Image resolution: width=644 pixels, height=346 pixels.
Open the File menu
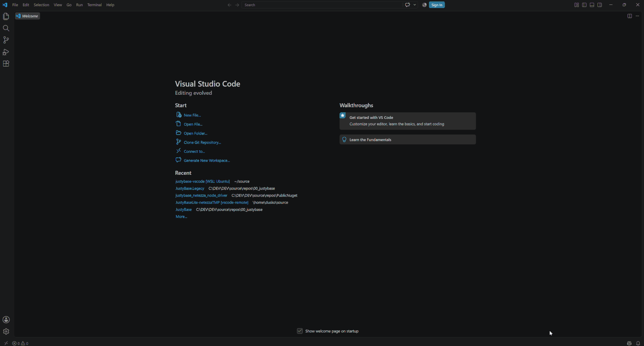[15, 5]
